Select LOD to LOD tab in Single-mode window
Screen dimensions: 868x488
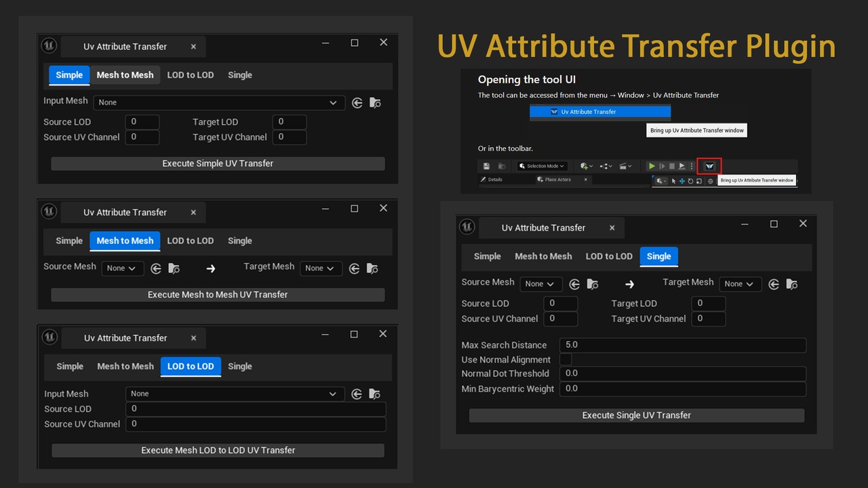(x=609, y=256)
